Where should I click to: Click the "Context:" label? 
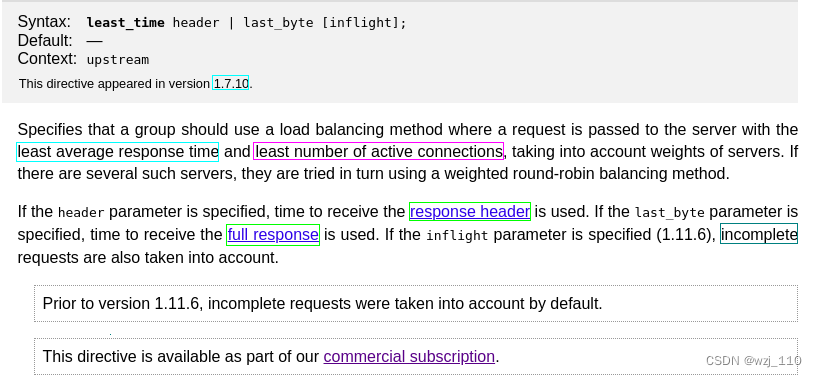pos(47,59)
